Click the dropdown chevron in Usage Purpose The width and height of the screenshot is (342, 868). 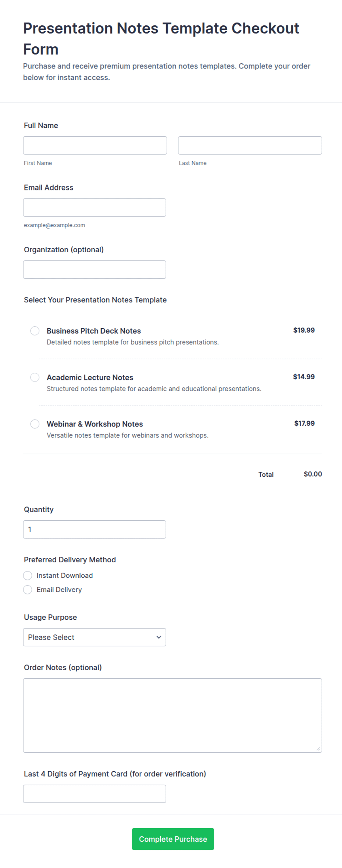pyautogui.click(x=159, y=637)
